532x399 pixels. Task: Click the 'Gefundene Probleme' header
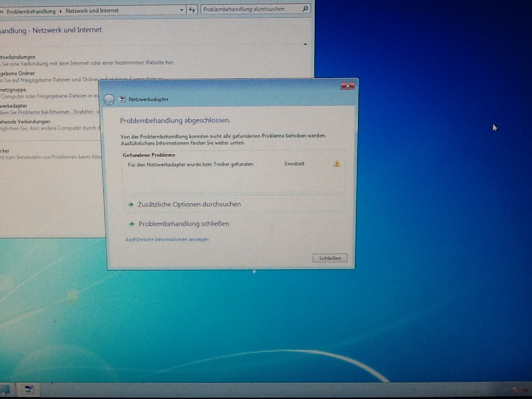(149, 155)
